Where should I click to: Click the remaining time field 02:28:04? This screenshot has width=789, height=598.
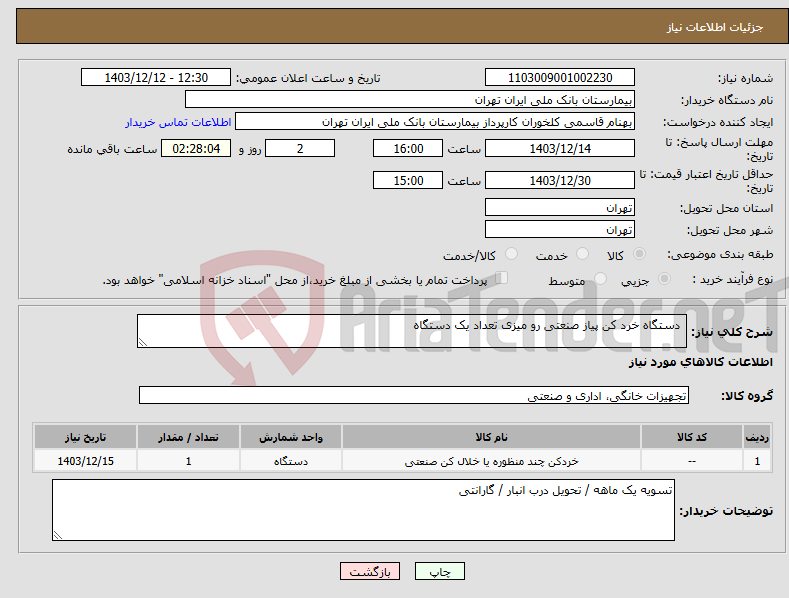pos(196,148)
